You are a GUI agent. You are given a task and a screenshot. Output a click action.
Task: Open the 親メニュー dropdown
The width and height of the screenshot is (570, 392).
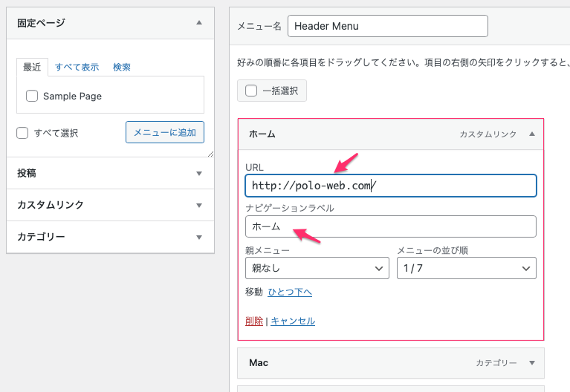(x=317, y=268)
